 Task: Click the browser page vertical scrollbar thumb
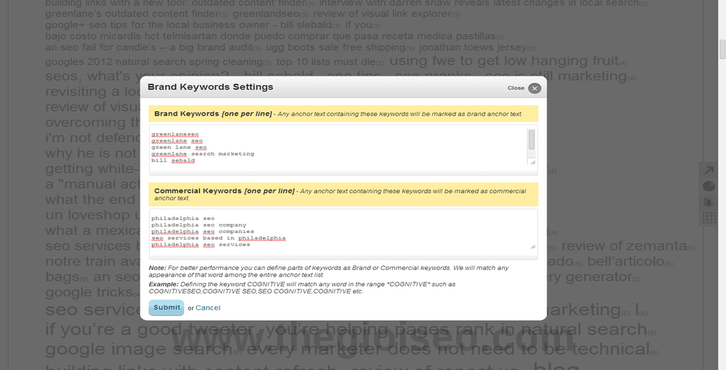coord(722,50)
